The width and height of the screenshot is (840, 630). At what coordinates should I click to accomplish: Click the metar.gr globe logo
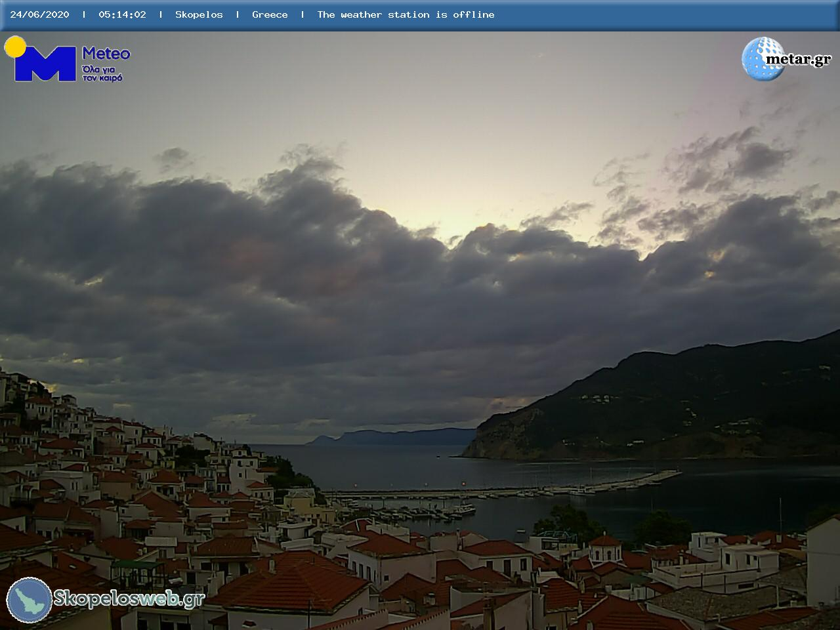764,59
